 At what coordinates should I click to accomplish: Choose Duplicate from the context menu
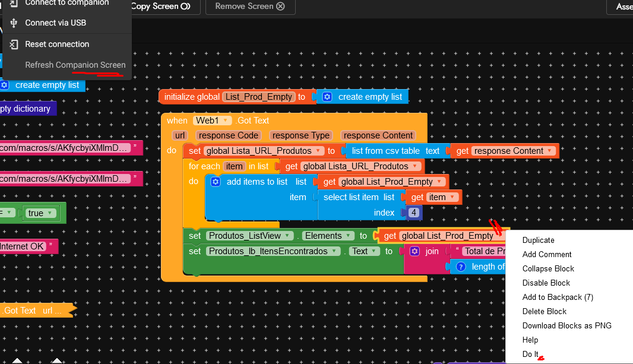click(x=538, y=240)
